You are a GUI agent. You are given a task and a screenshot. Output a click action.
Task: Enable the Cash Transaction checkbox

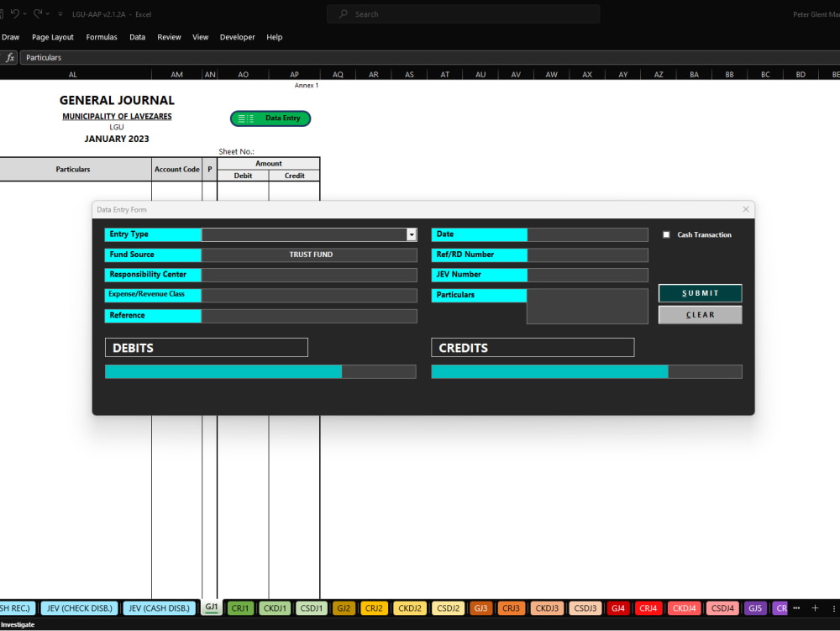pos(666,234)
